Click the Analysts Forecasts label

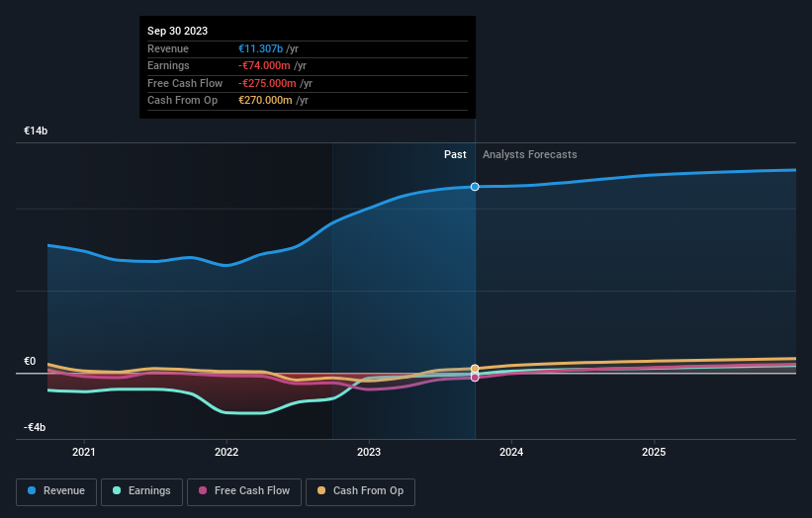[530, 154]
